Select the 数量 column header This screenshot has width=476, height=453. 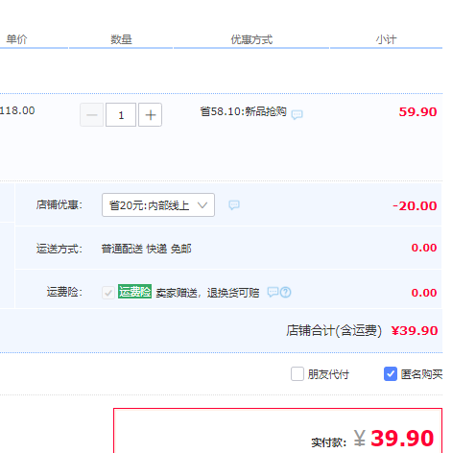point(121,39)
